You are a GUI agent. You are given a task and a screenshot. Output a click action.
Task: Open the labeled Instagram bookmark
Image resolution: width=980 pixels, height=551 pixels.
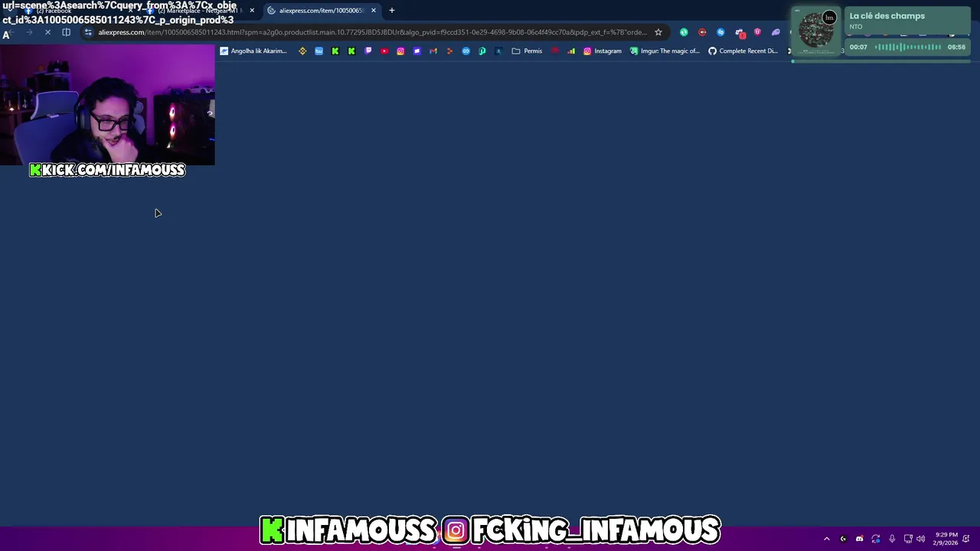pyautogui.click(x=603, y=51)
